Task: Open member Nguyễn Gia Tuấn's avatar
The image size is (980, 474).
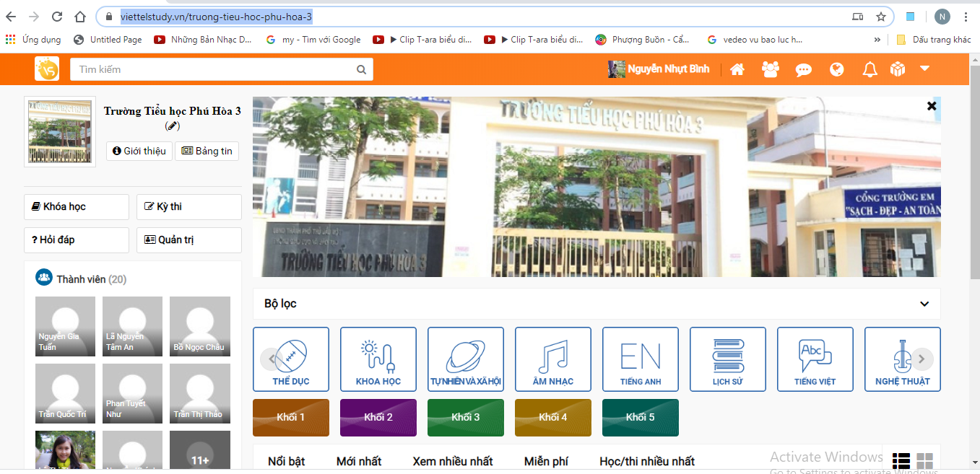Action: pos(65,326)
